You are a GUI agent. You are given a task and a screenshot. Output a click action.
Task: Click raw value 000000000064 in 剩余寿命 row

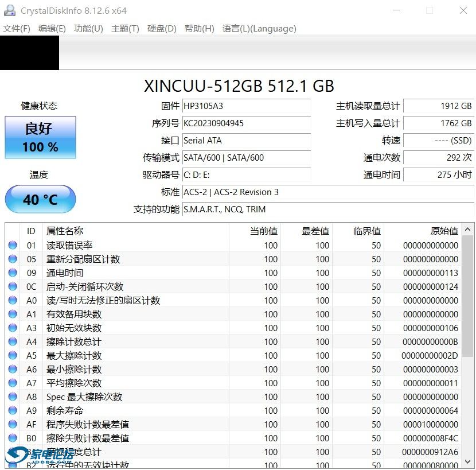pyautogui.click(x=431, y=410)
